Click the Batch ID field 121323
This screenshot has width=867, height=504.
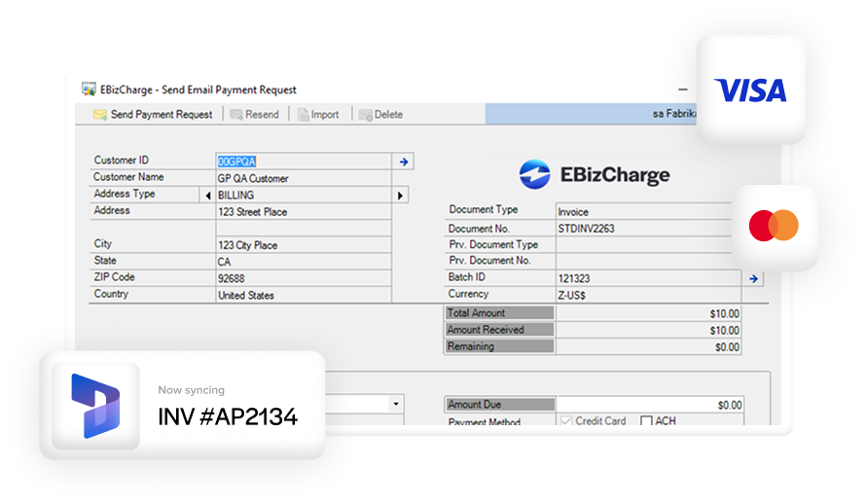point(649,278)
